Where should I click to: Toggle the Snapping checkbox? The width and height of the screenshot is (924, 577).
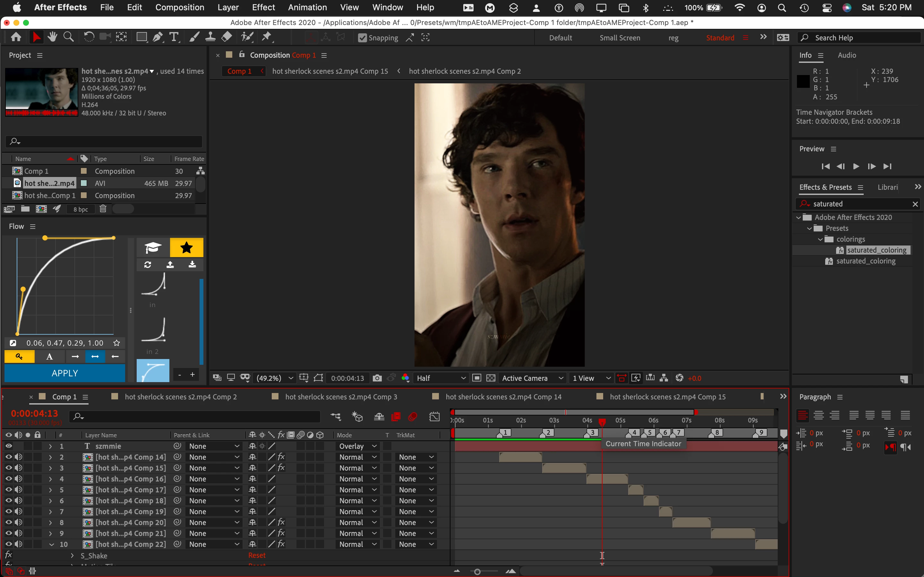click(362, 38)
